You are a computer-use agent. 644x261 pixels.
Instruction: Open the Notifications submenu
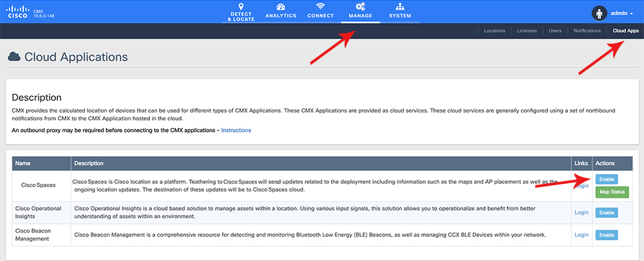(587, 31)
